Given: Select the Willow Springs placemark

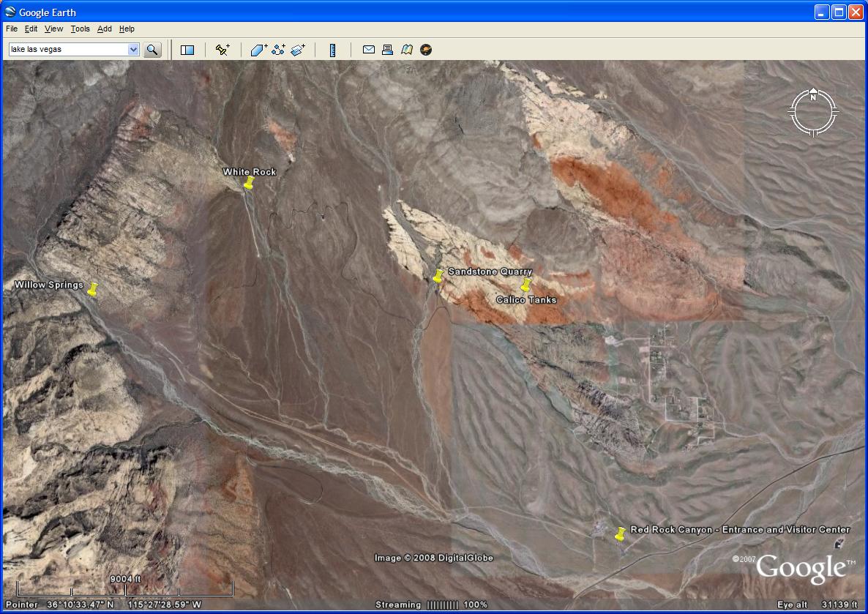Looking at the screenshot, I should click(92, 290).
